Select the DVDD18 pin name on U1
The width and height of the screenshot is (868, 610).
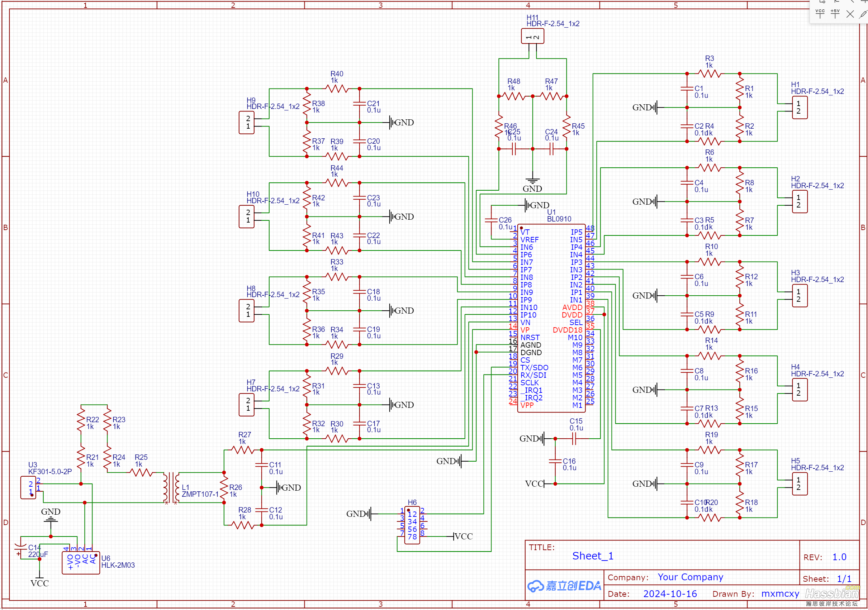click(x=568, y=330)
